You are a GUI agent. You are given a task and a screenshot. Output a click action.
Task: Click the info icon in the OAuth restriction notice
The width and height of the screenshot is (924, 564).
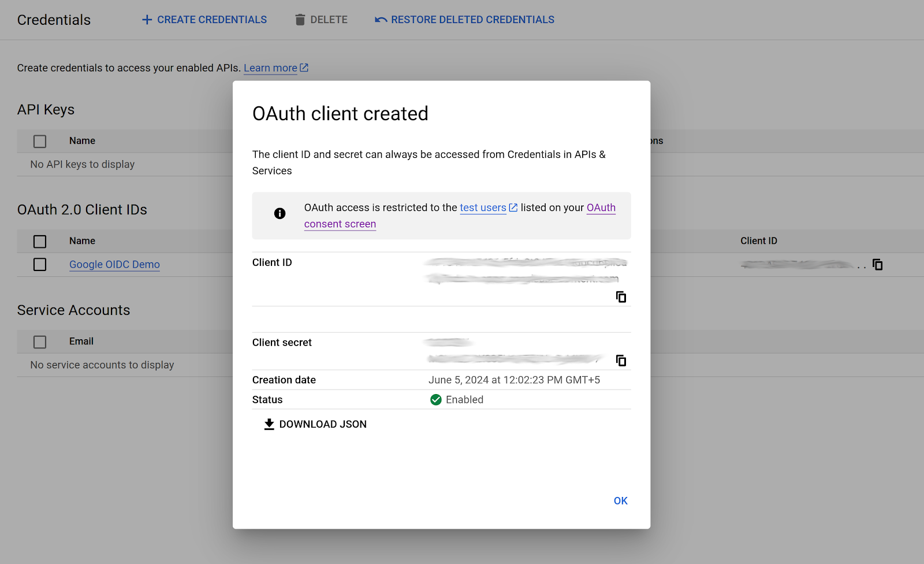coord(280,213)
